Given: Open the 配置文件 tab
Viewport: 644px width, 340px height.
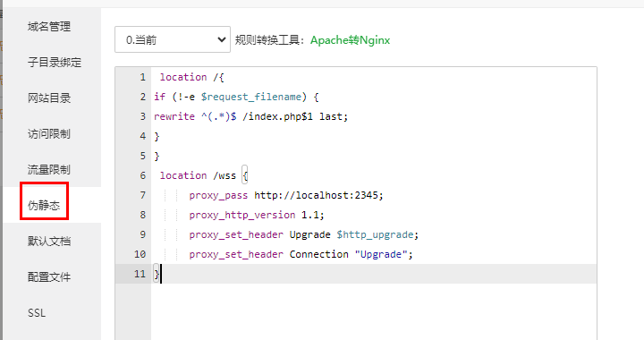Looking at the screenshot, I should pos(49,276).
